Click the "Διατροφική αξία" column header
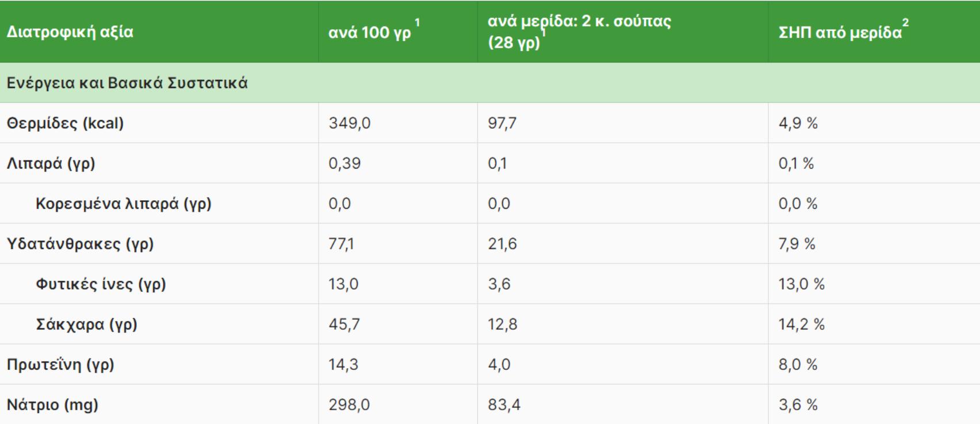This screenshot has height=424, width=980. tap(70, 32)
